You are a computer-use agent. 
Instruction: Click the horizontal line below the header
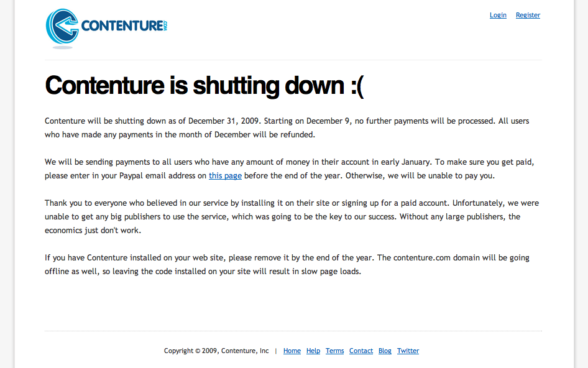(293, 60)
